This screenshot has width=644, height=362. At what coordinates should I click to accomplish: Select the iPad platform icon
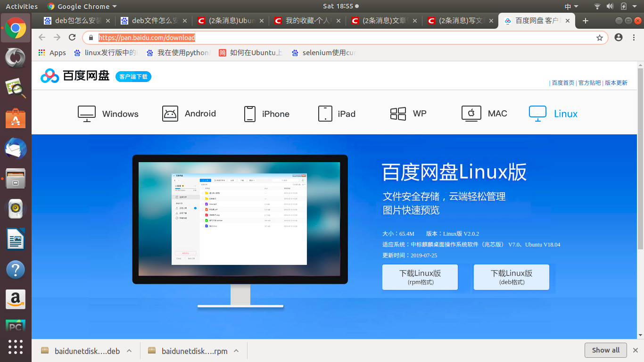tap(325, 113)
